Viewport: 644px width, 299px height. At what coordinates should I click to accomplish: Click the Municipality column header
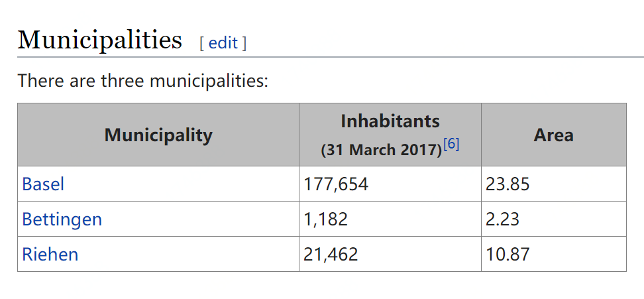[158, 135]
